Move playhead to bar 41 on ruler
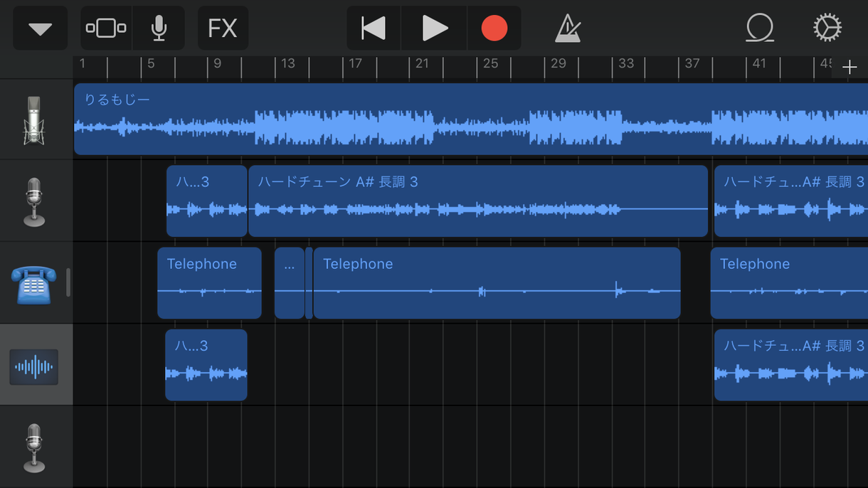The image size is (868, 488). [759, 64]
